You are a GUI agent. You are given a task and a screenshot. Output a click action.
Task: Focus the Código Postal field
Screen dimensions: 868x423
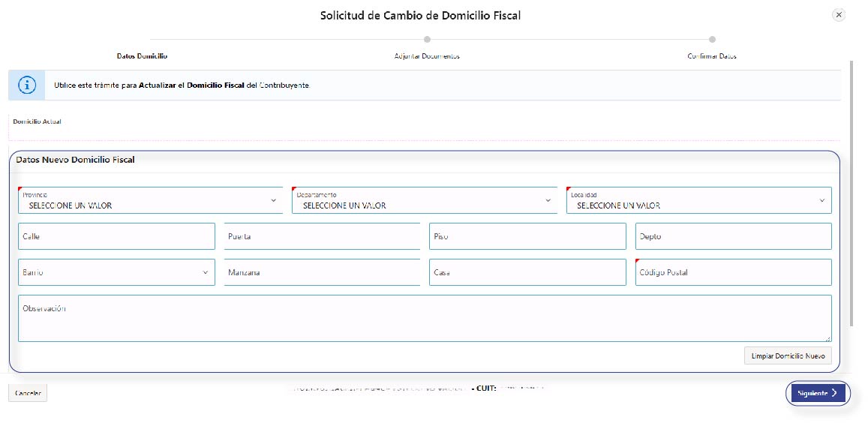click(733, 272)
